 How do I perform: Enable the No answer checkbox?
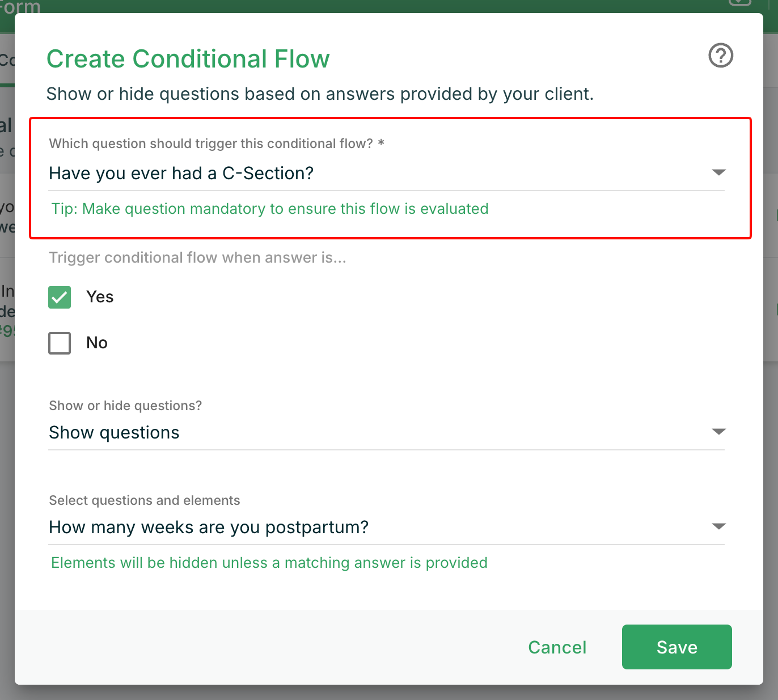(60, 343)
